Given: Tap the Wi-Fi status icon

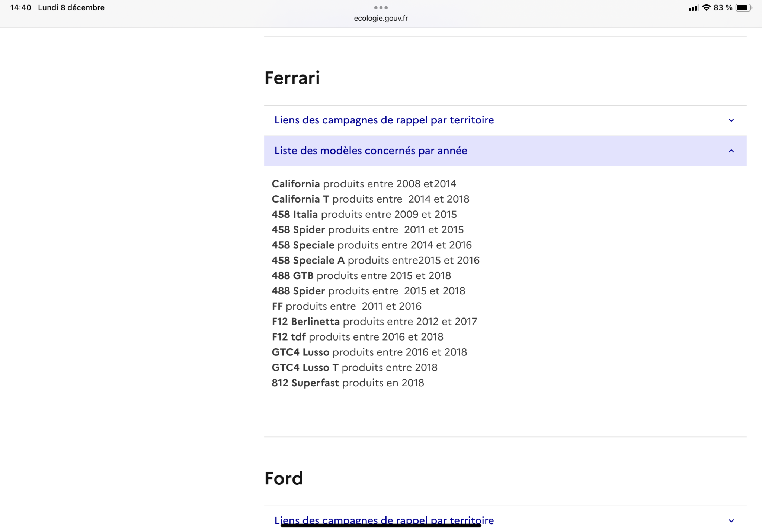Looking at the screenshot, I should (x=706, y=7).
